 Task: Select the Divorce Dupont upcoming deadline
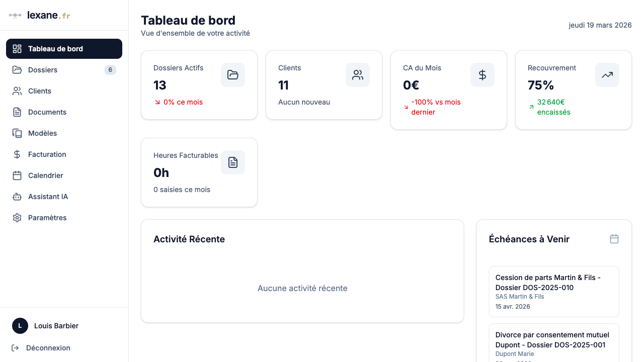click(553, 344)
